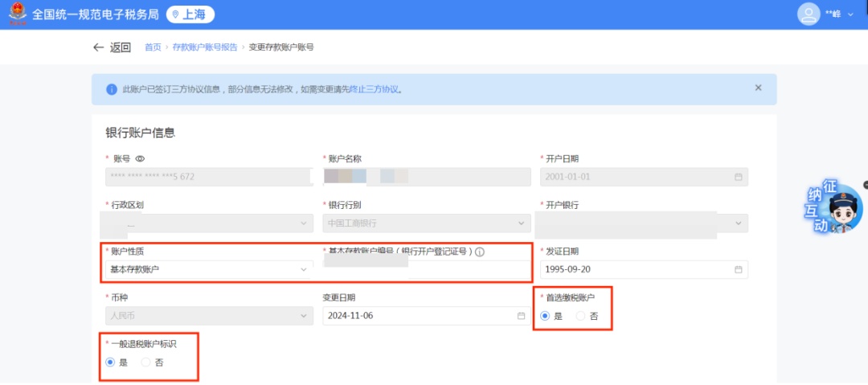Click the 终止三方协议 link
868x385 pixels.
(374, 89)
